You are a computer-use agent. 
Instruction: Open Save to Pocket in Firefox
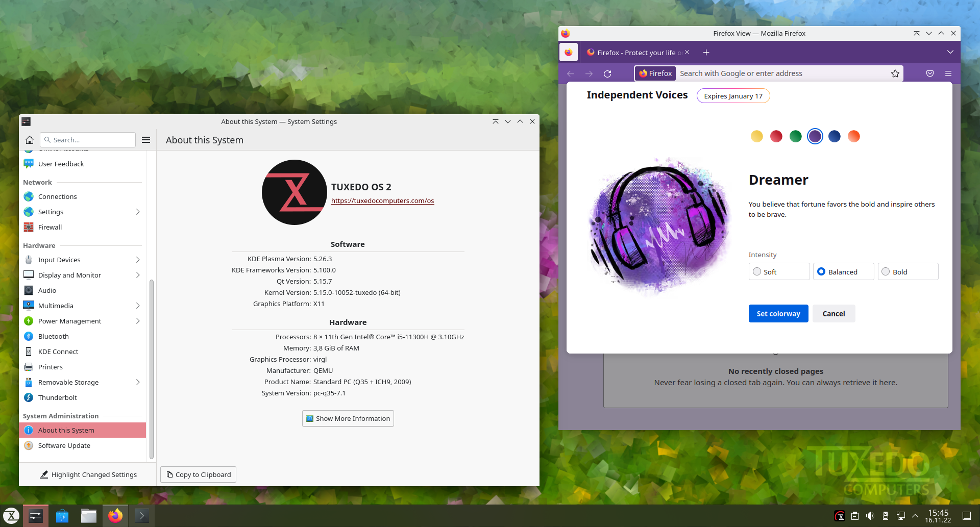point(930,73)
